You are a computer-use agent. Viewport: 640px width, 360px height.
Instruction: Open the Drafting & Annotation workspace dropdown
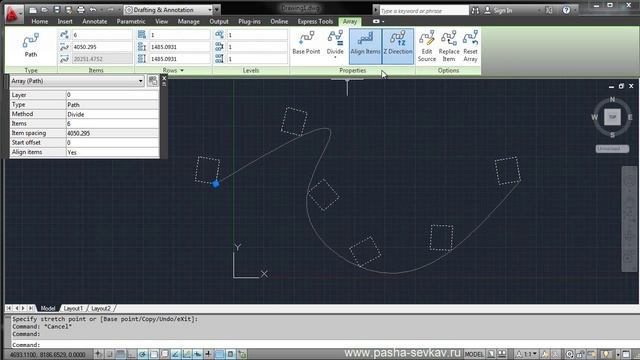(168, 10)
